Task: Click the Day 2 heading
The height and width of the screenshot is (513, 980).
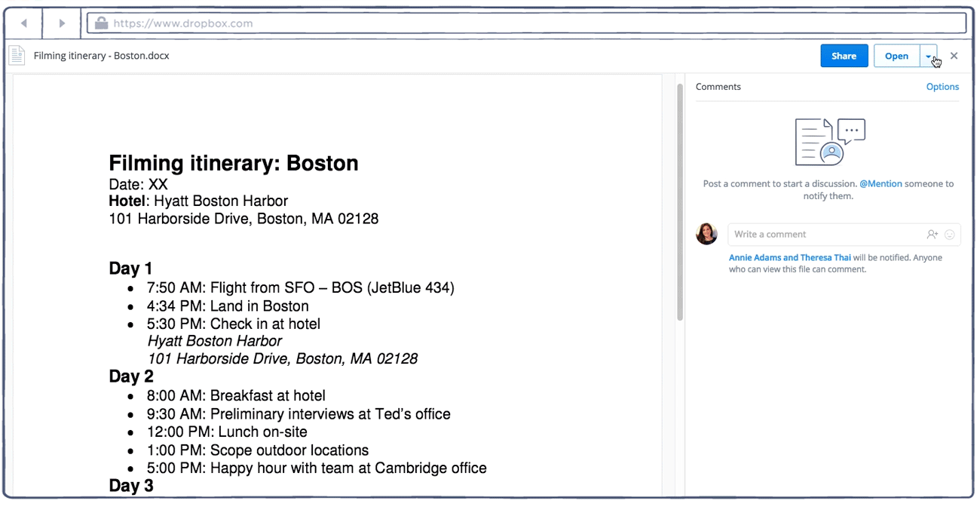Action: point(131,376)
